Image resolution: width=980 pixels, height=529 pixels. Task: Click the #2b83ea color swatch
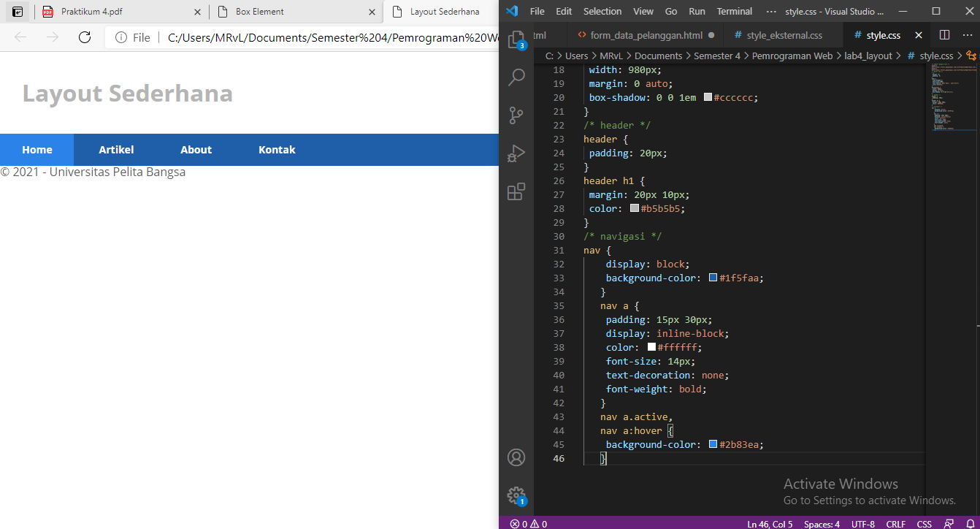pyautogui.click(x=713, y=444)
